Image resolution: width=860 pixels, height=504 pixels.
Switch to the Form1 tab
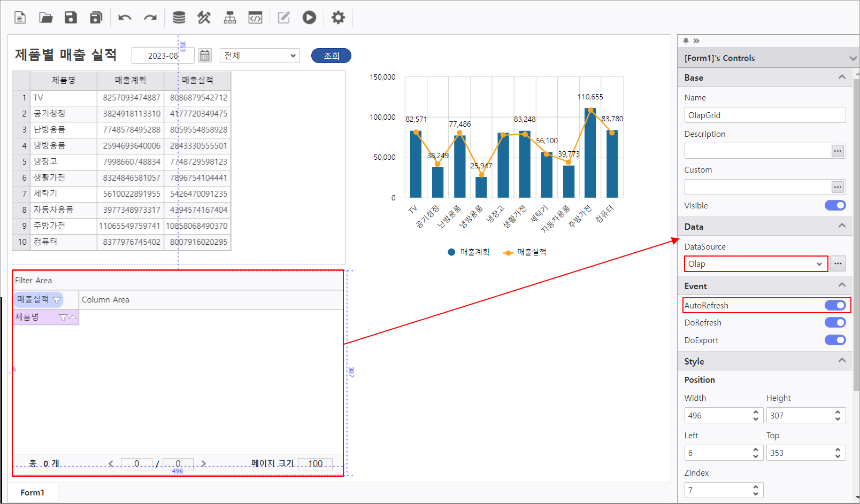tap(33, 492)
